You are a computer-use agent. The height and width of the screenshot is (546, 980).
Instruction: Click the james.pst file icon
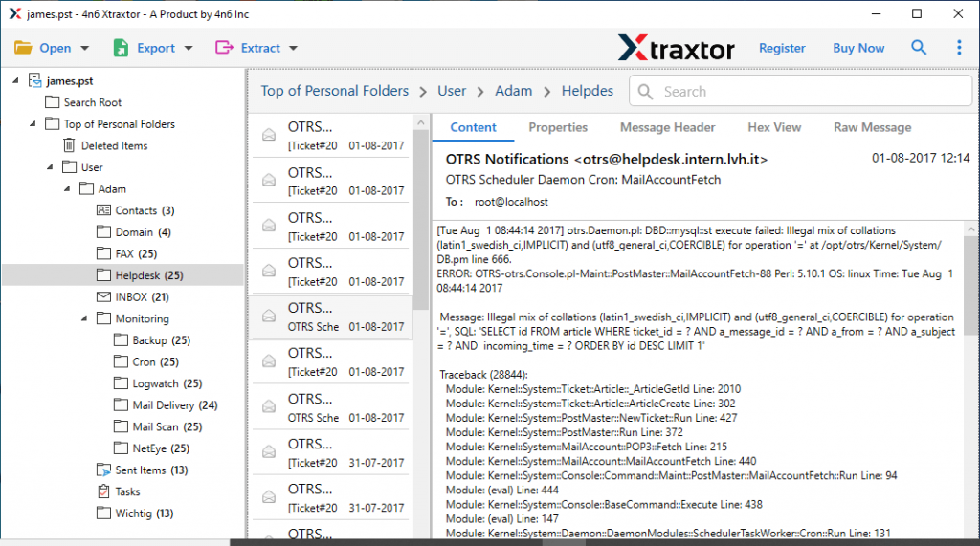point(35,80)
